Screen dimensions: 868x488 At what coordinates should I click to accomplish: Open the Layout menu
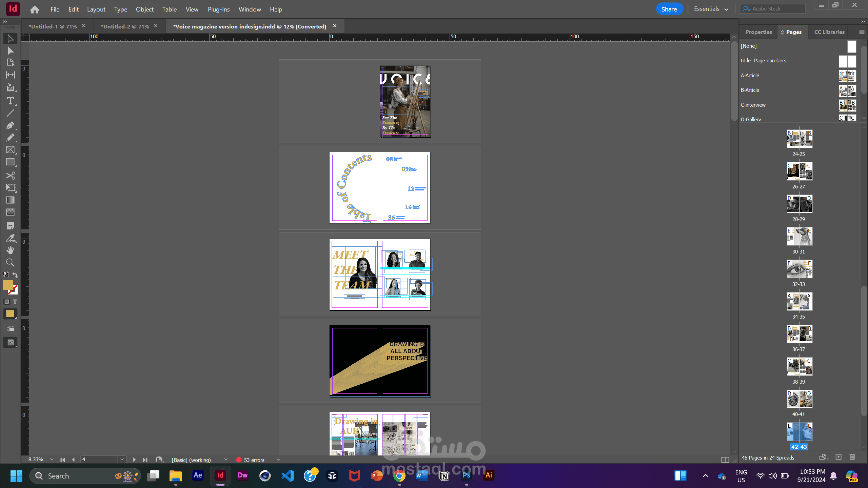pyautogui.click(x=96, y=9)
